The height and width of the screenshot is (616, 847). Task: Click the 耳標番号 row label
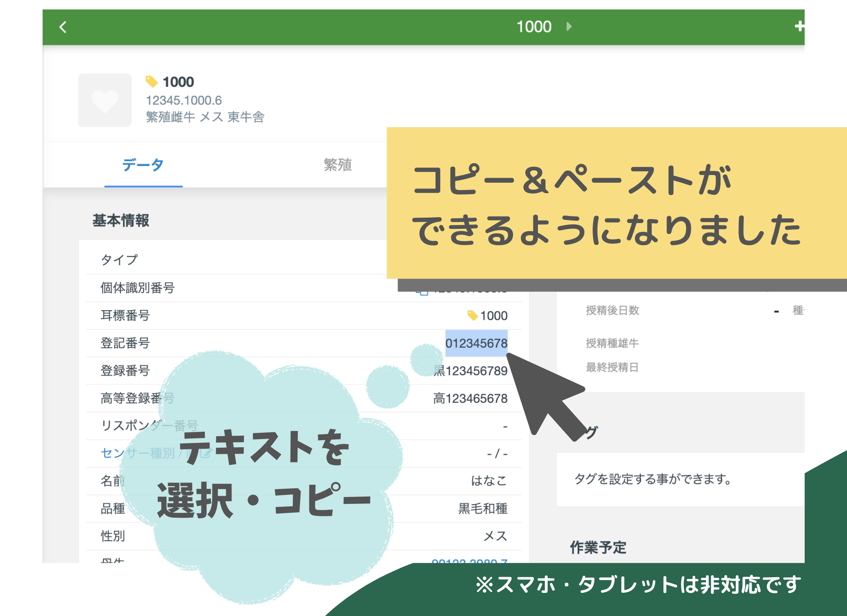[125, 315]
